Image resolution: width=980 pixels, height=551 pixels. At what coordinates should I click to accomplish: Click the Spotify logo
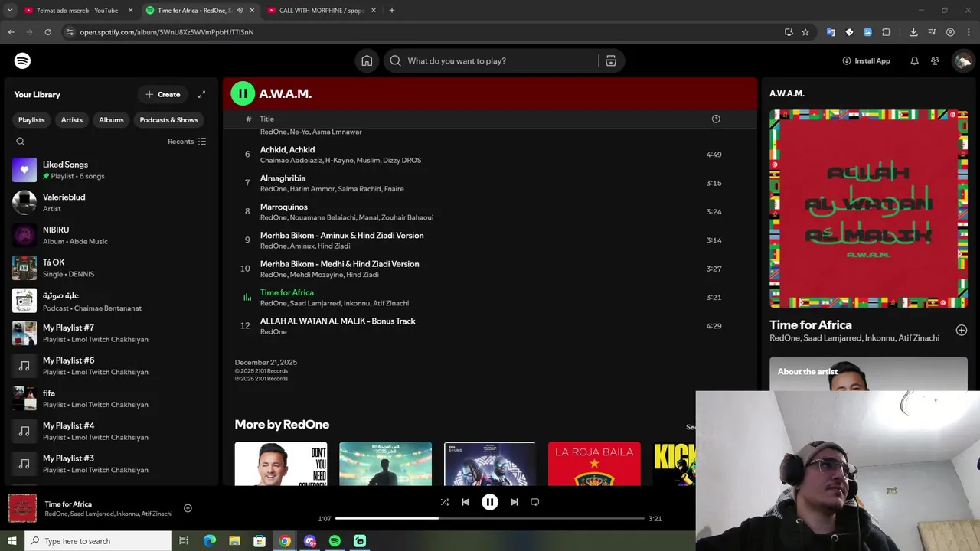[x=22, y=60]
